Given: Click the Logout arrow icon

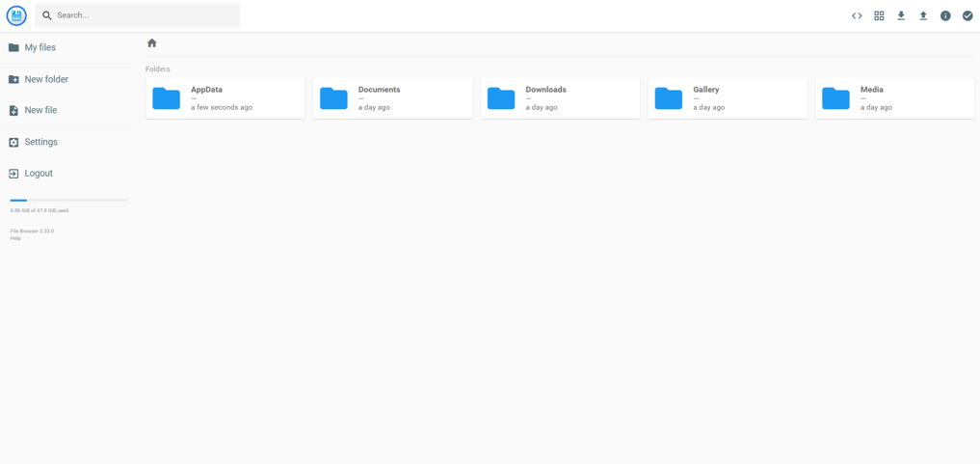Looking at the screenshot, I should coord(13,174).
